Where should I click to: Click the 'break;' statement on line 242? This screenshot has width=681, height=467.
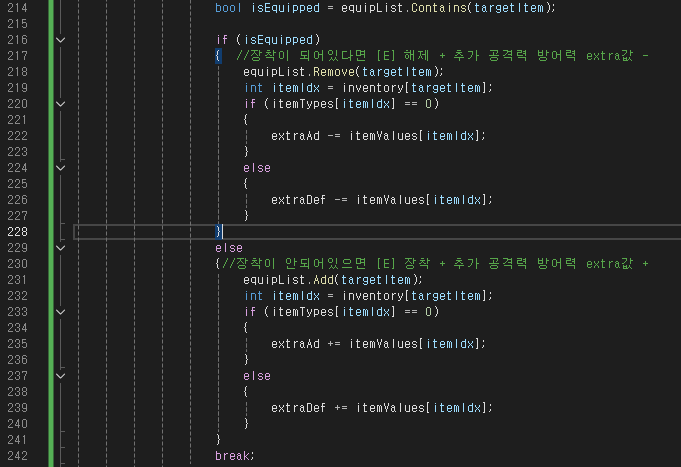click(x=235, y=456)
